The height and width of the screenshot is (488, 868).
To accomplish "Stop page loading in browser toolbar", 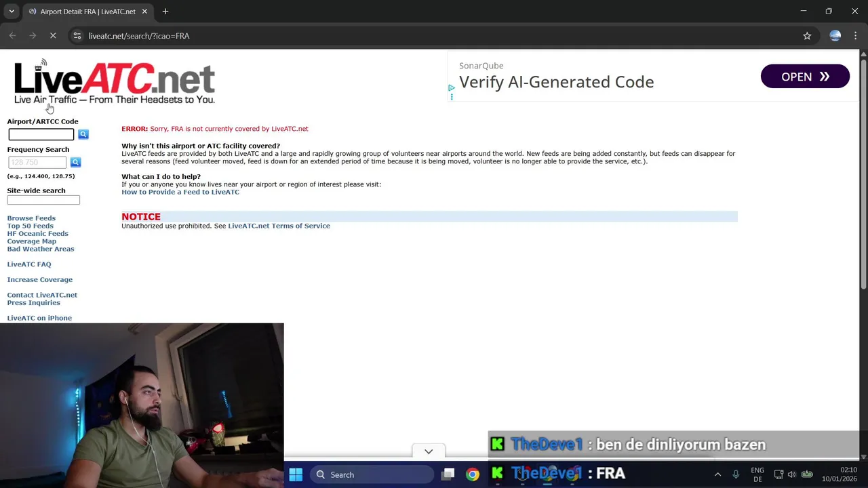I will (53, 36).
